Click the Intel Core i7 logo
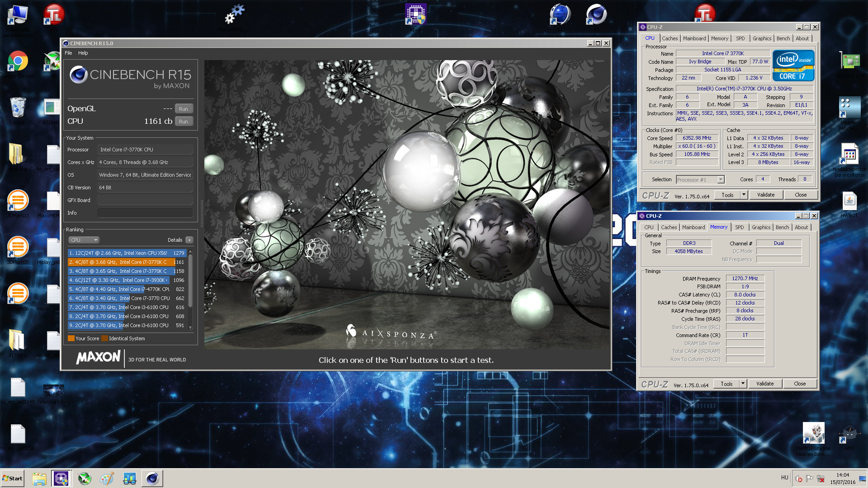868x488 pixels. [x=793, y=66]
